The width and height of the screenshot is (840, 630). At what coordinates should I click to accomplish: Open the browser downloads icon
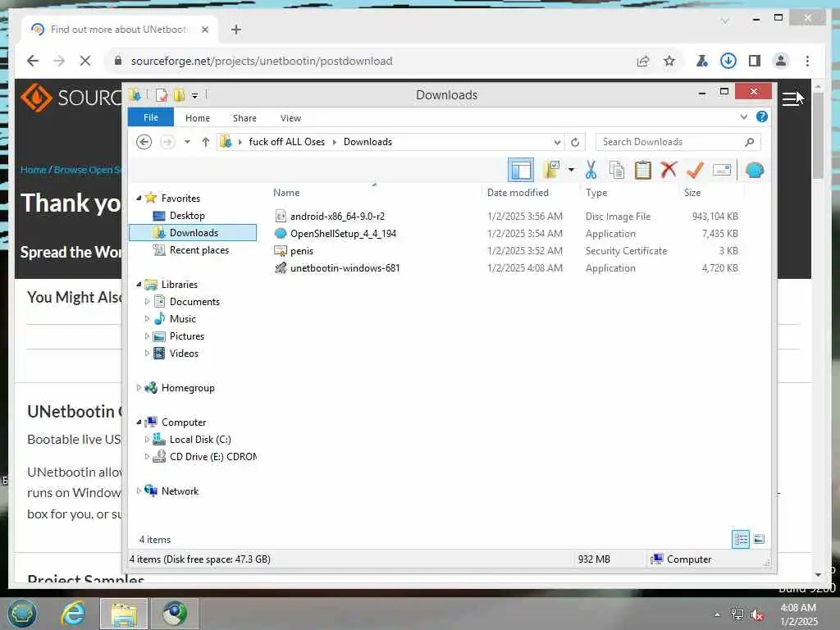(728, 61)
